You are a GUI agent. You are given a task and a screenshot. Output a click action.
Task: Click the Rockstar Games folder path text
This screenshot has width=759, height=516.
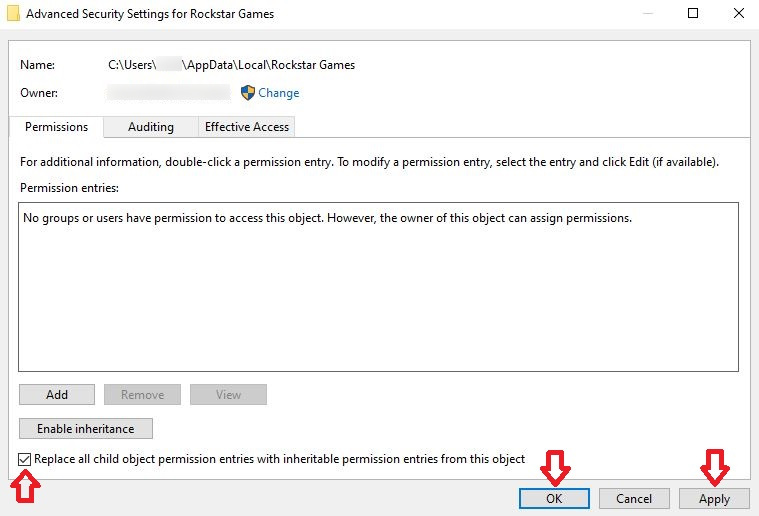tap(232, 65)
